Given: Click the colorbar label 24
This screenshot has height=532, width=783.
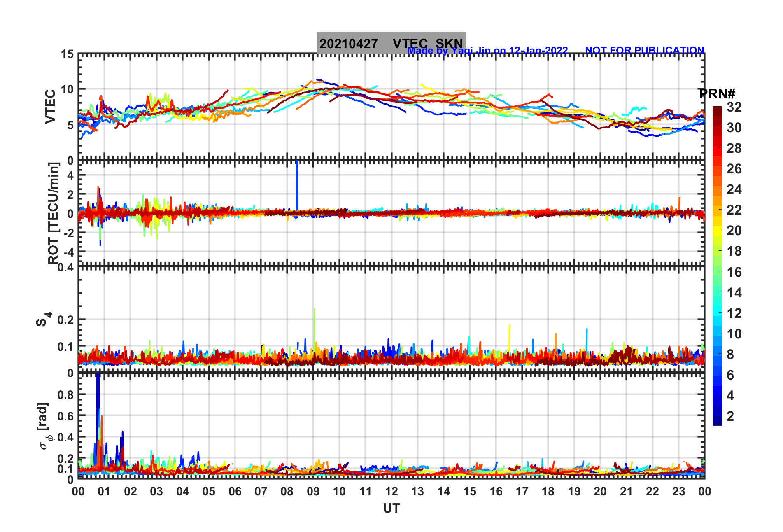Looking at the screenshot, I should [734, 189].
